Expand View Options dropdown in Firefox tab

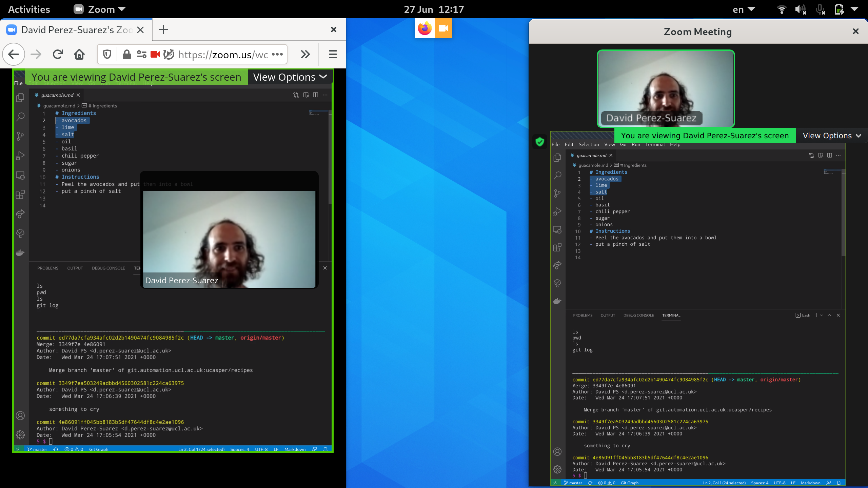[290, 77]
